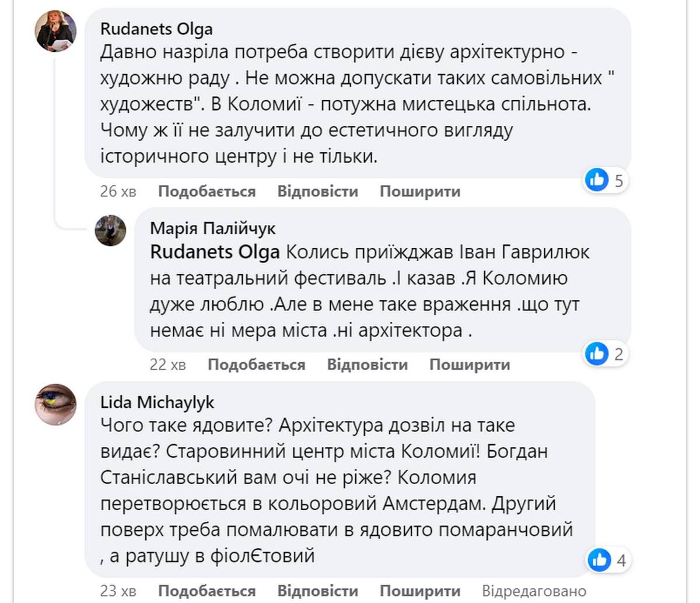
Task: Like Марія Палійчук's comment via Подобається
Action: pos(257,364)
